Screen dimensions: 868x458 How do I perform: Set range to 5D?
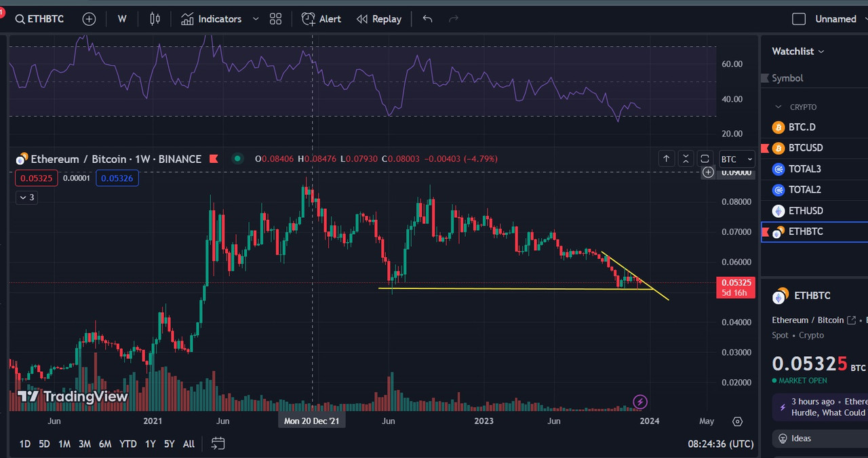44,444
